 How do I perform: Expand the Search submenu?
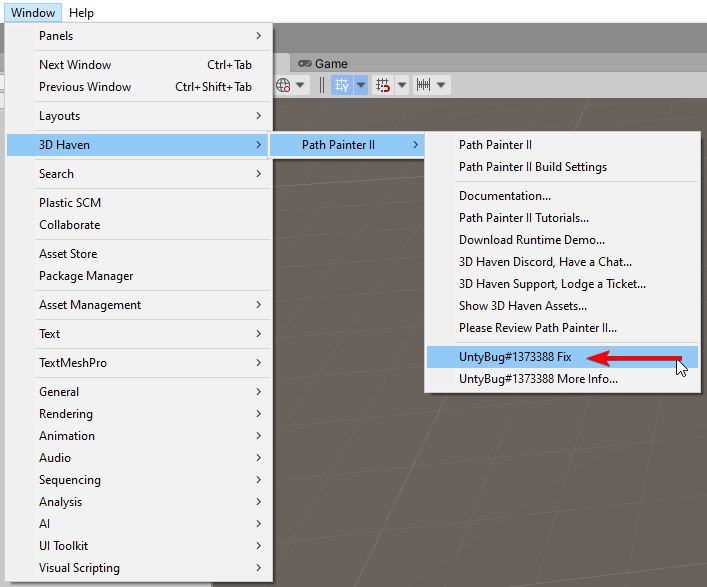pyautogui.click(x=139, y=174)
